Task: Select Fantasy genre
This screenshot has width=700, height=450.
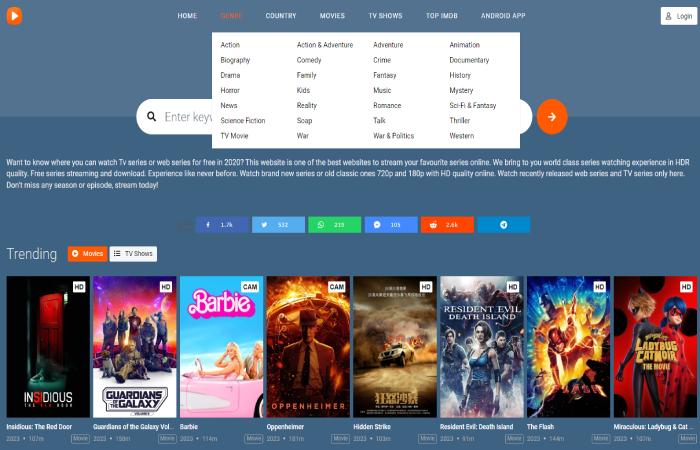Action: pos(384,75)
